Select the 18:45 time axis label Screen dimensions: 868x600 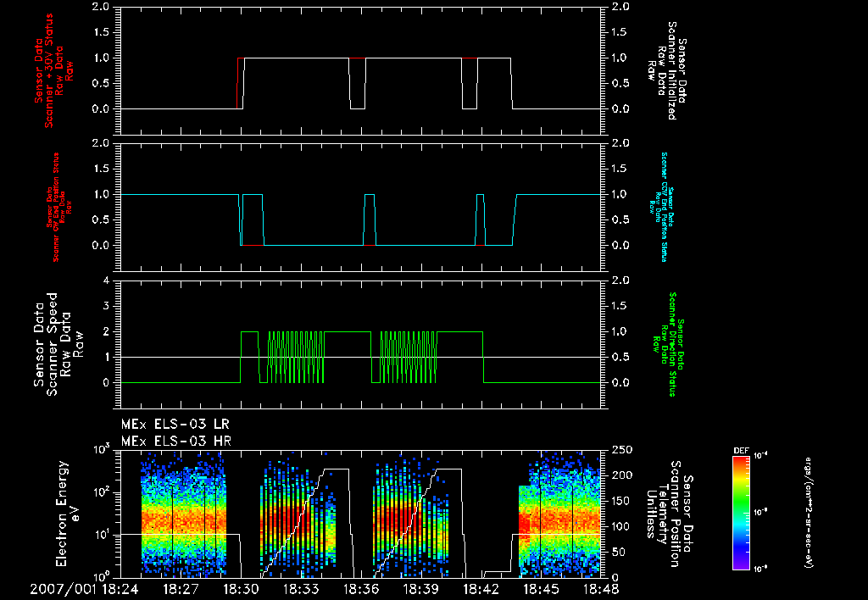(542, 590)
